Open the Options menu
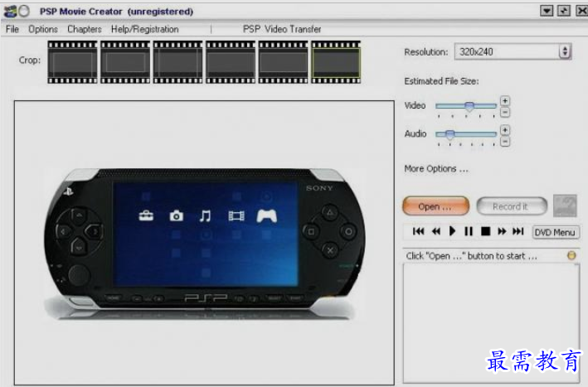The height and width of the screenshot is (387, 588). point(43,29)
